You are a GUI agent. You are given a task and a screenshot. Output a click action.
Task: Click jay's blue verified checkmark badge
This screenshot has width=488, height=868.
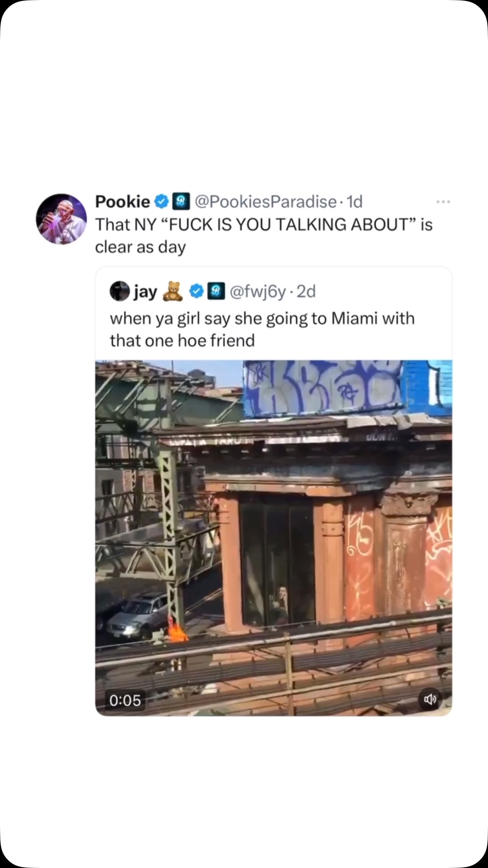[x=196, y=292]
